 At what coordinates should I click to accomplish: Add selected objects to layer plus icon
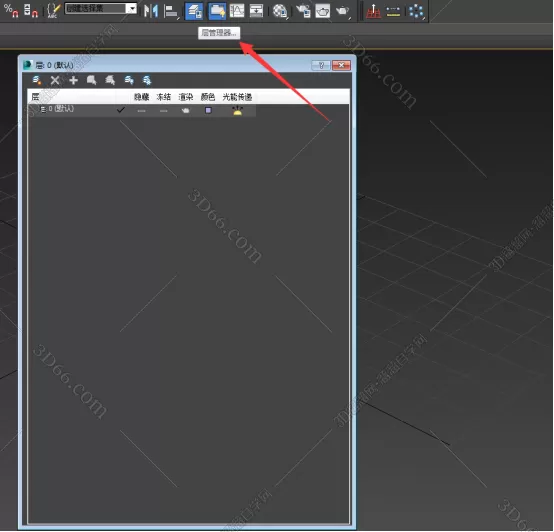pyautogui.click(x=73, y=81)
